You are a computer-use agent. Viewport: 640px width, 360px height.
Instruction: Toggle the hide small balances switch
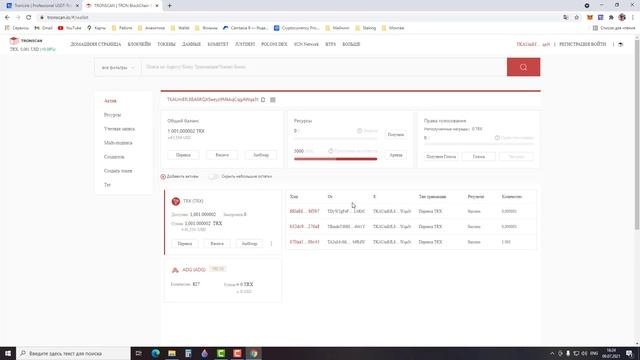point(213,177)
